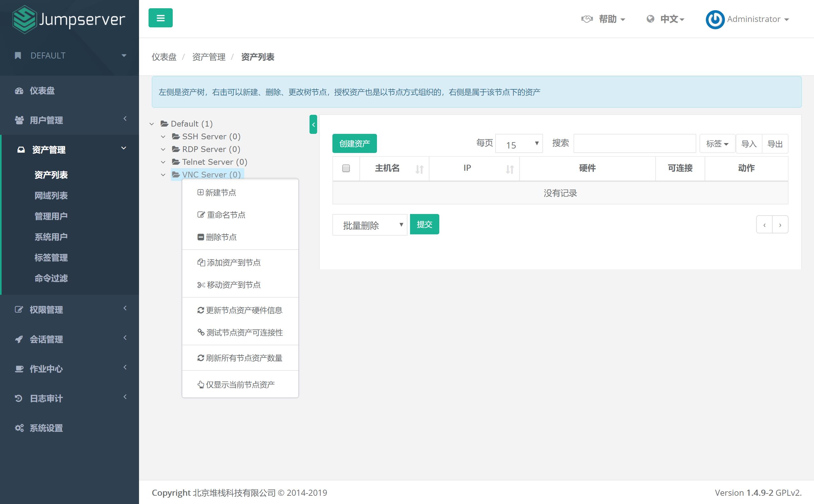Click the link icon for 测试节点资产可连接性
814x504 pixels.
[x=201, y=332]
